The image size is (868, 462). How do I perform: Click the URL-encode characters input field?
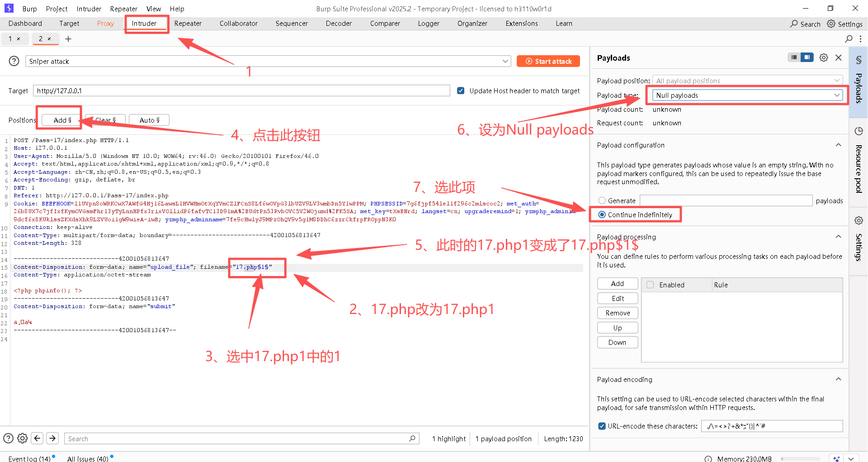coord(772,426)
